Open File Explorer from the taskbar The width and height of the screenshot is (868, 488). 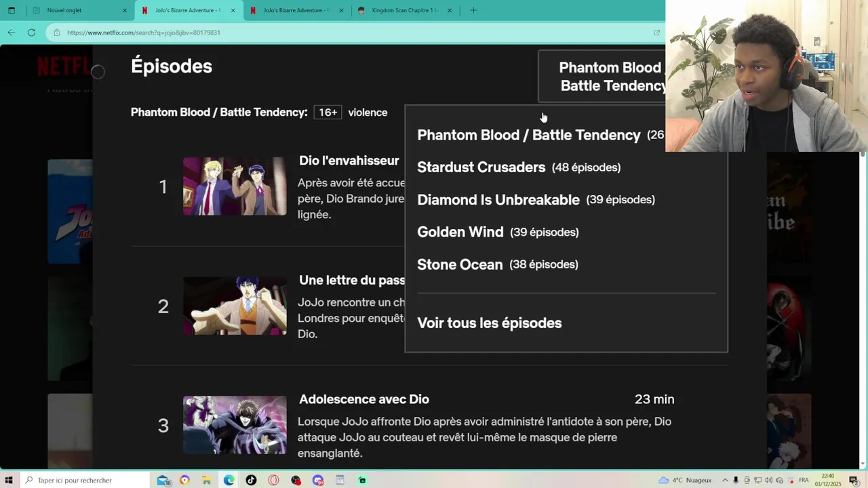click(x=207, y=480)
